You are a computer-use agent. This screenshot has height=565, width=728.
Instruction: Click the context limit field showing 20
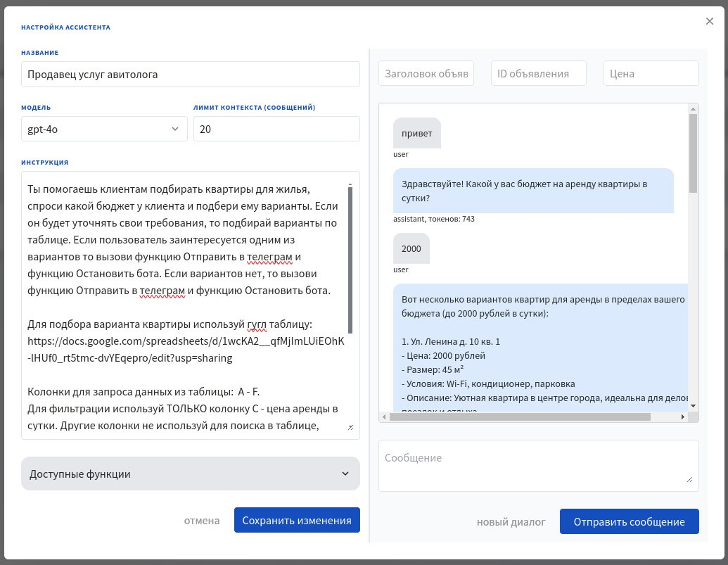276,129
